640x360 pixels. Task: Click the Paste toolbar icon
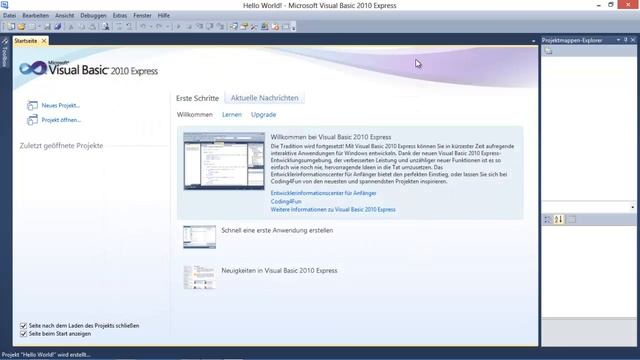pyautogui.click(x=93, y=27)
